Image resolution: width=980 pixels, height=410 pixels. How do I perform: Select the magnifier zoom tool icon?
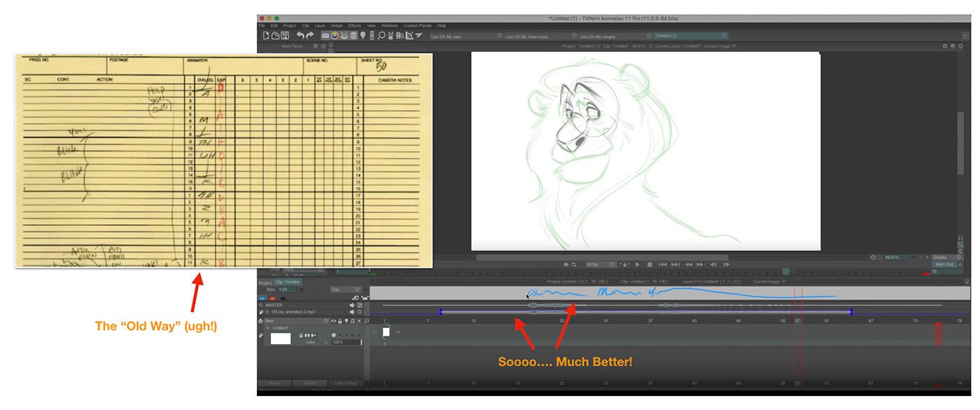tap(382, 36)
